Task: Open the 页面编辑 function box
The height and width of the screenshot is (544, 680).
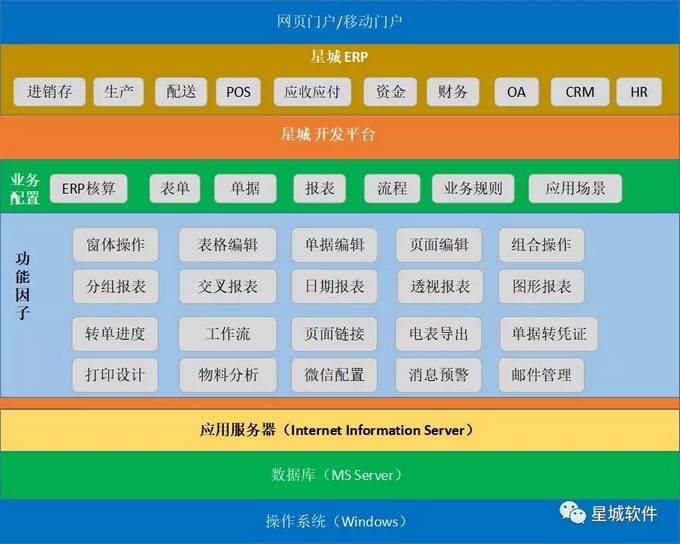Action: [439, 245]
